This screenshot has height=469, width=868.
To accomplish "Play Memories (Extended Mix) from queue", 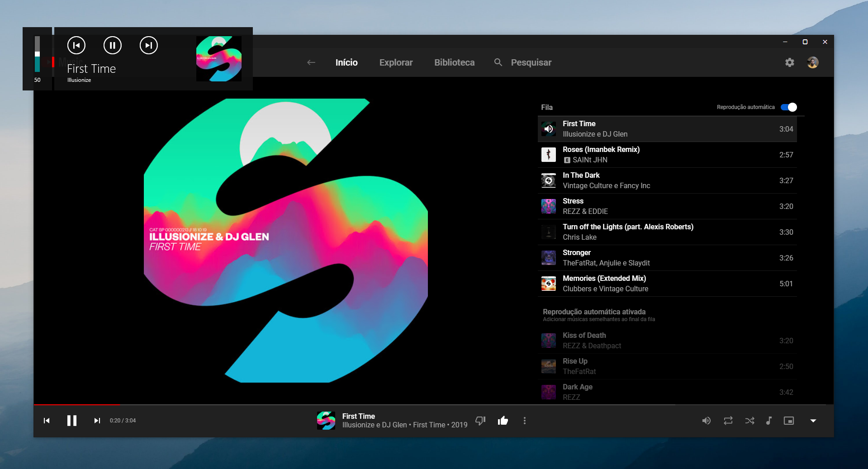I will click(667, 284).
